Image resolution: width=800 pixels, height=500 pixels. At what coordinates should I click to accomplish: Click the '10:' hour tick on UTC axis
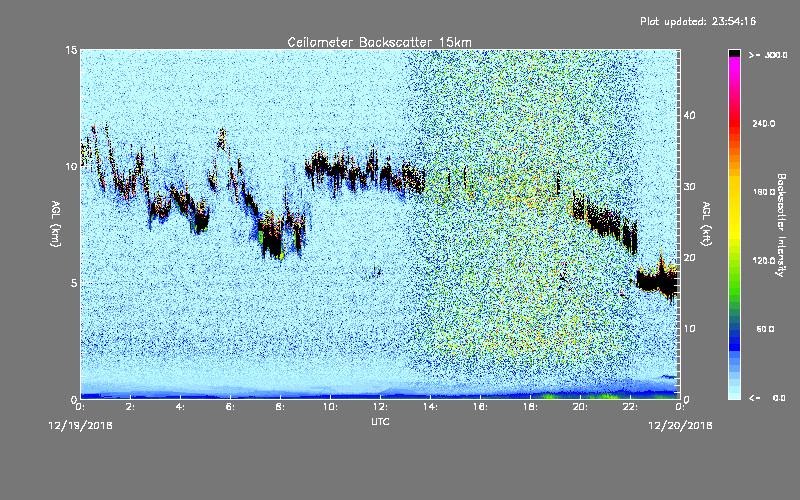(330, 407)
